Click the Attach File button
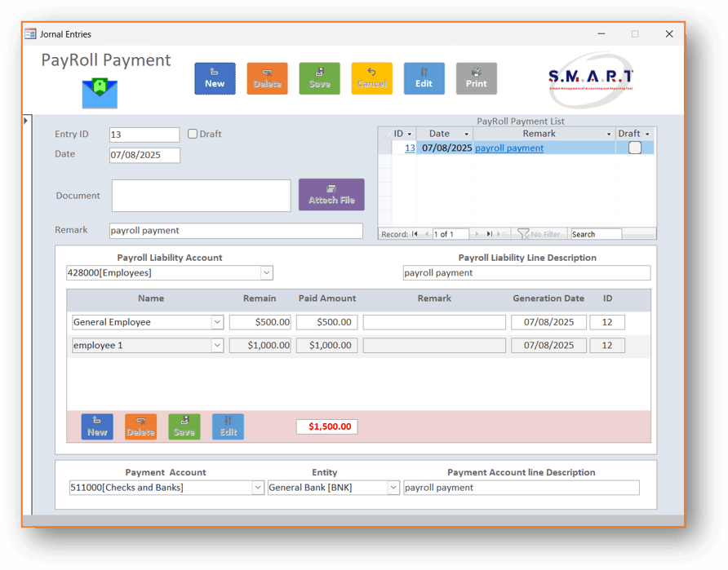 coord(331,195)
